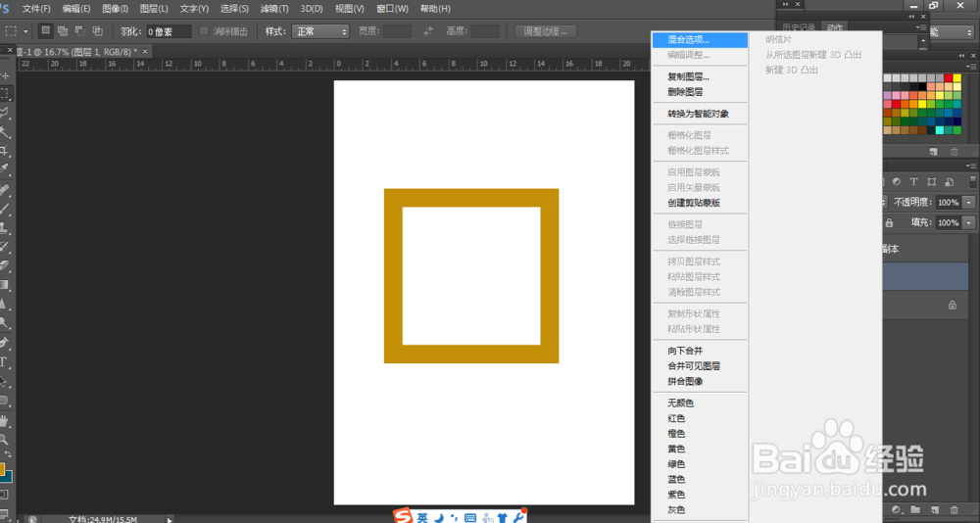The height and width of the screenshot is (523, 980).
Task: Pick the cyan swatch in Swatches panel
Action: pos(940,130)
